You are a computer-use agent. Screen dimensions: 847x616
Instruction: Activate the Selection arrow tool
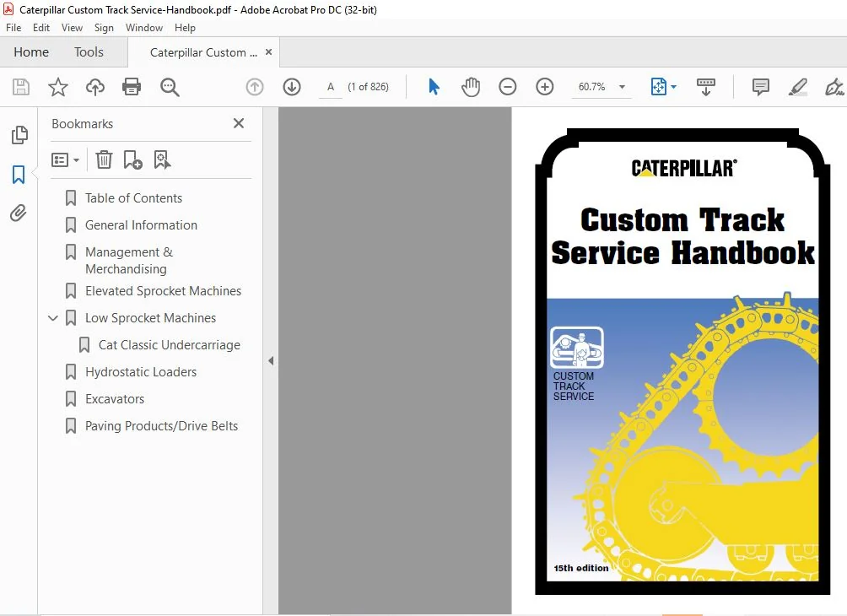pos(434,87)
